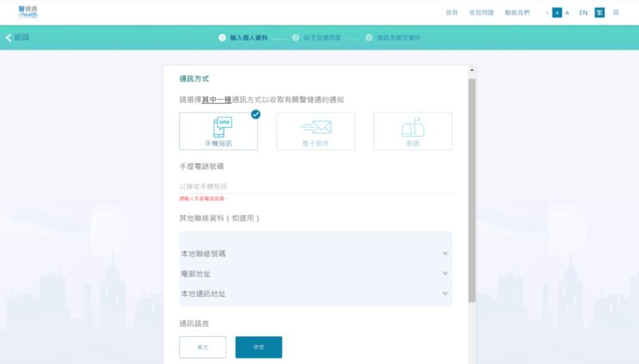This screenshot has width=639, height=364.
Task: Select 英文 as communication language
Action: click(x=202, y=347)
